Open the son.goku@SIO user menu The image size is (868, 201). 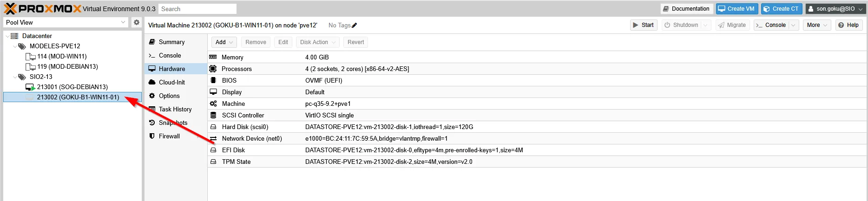click(835, 9)
